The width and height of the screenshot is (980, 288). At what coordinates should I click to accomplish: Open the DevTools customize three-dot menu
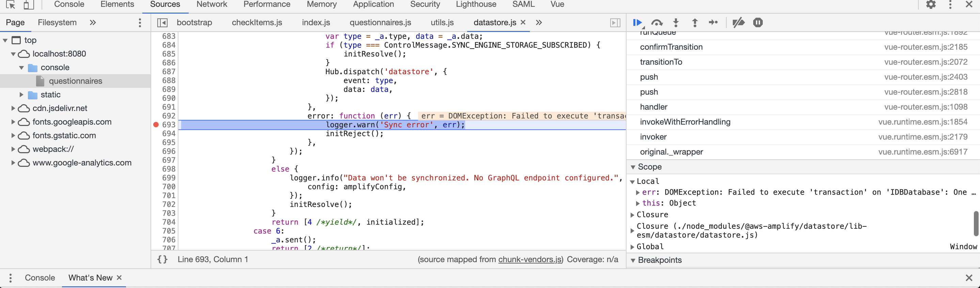pyautogui.click(x=950, y=4)
